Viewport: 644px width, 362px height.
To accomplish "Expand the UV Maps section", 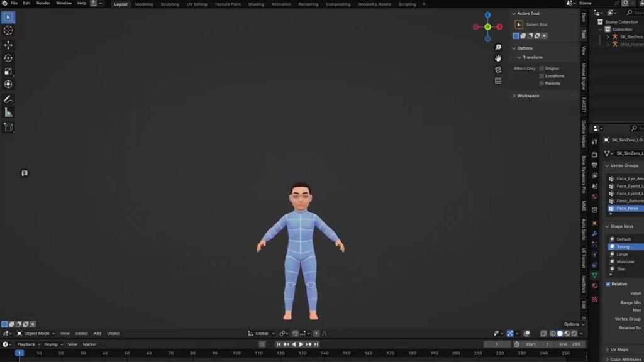I will click(619, 349).
